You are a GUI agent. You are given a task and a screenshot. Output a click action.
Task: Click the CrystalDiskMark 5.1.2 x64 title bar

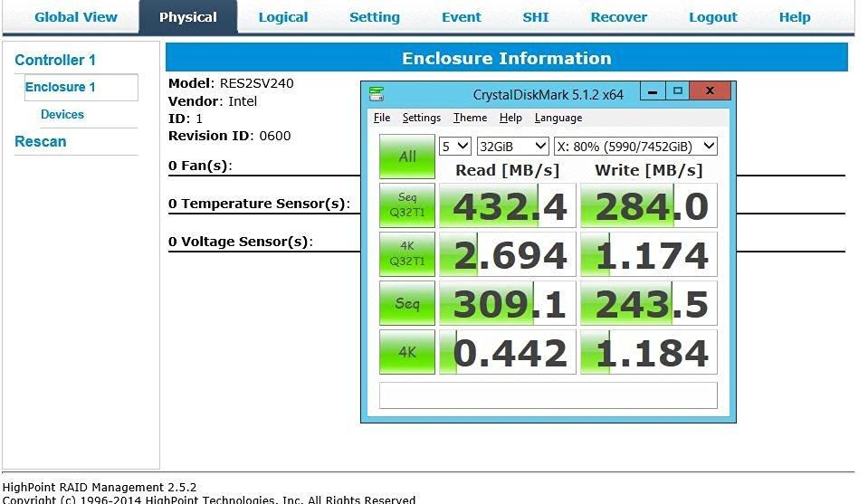tap(548, 95)
